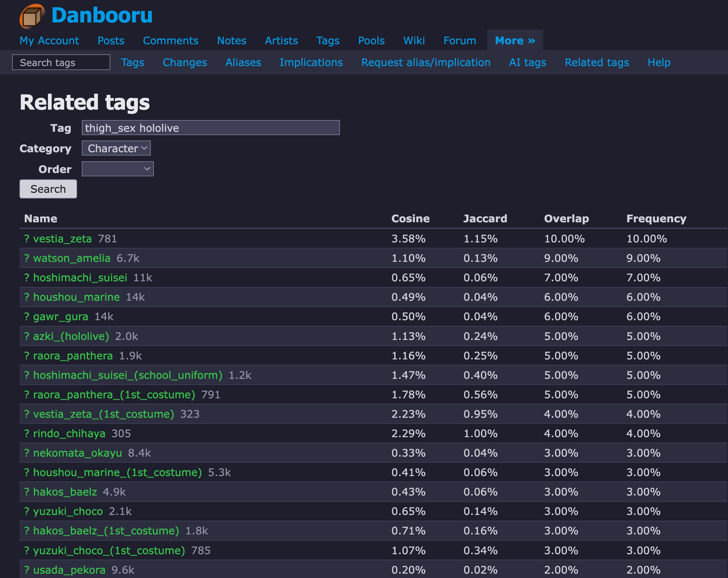
Task: Open the hakos_baelz_(1st_costume) tag link
Action: [106, 531]
